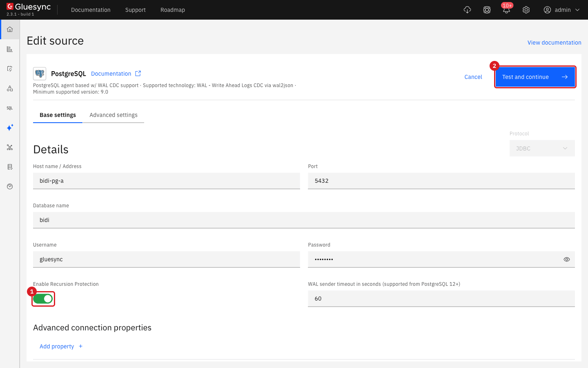Focus the Database name field
Viewport: 588px width, 368px height.
(304, 220)
